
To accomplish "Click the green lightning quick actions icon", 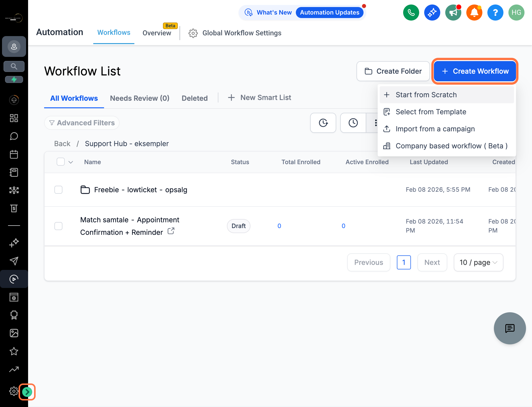I will pos(14,79).
